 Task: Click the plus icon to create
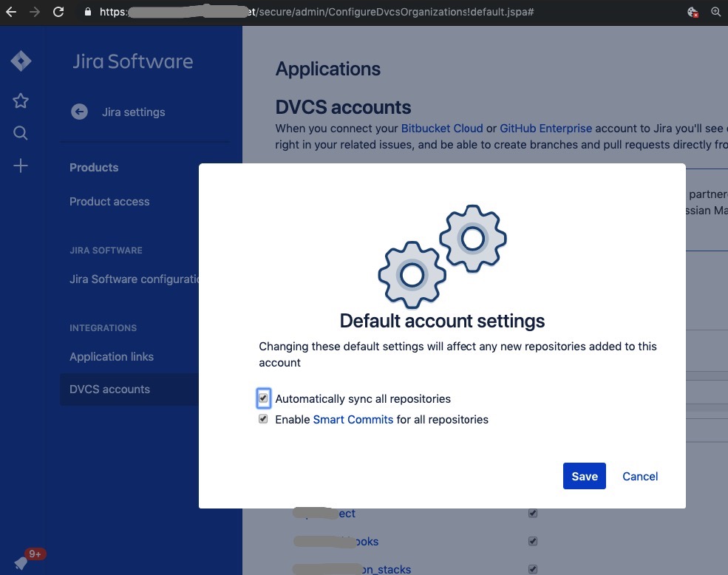coord(21,166)
